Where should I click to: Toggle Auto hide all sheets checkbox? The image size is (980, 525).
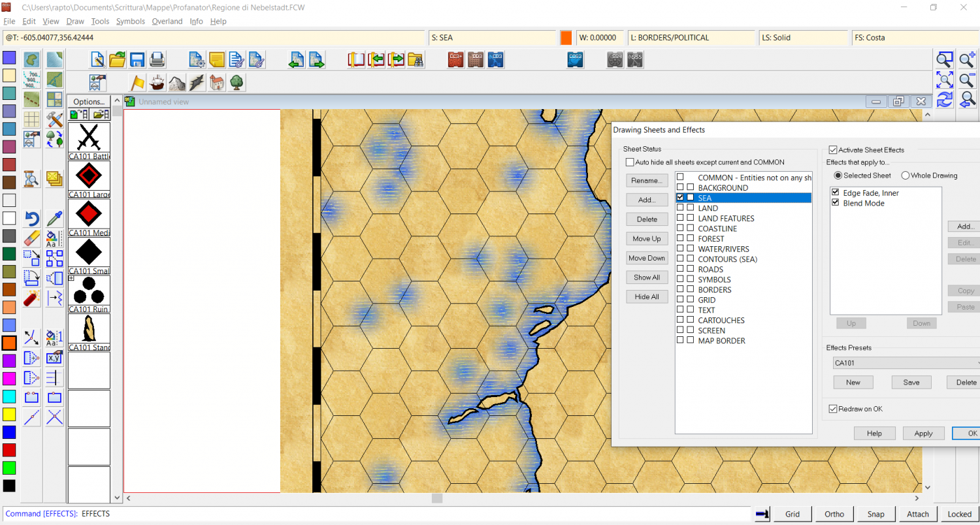click(x=630, y=162)
